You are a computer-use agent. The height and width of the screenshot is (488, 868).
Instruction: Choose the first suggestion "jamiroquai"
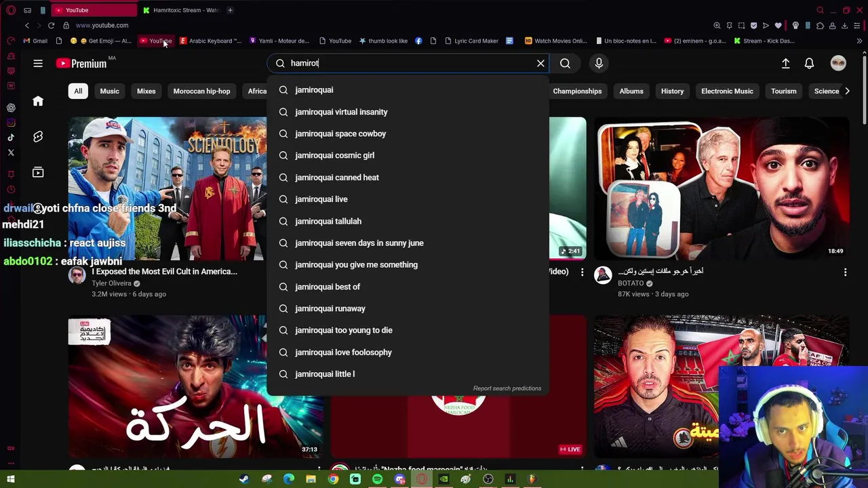[408, 89]
